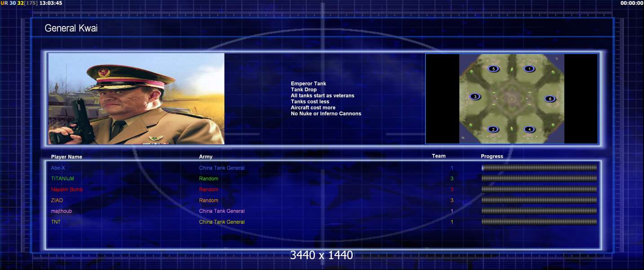Click the General Kwai title text
644x270 pixels.
tap(71, 28)
